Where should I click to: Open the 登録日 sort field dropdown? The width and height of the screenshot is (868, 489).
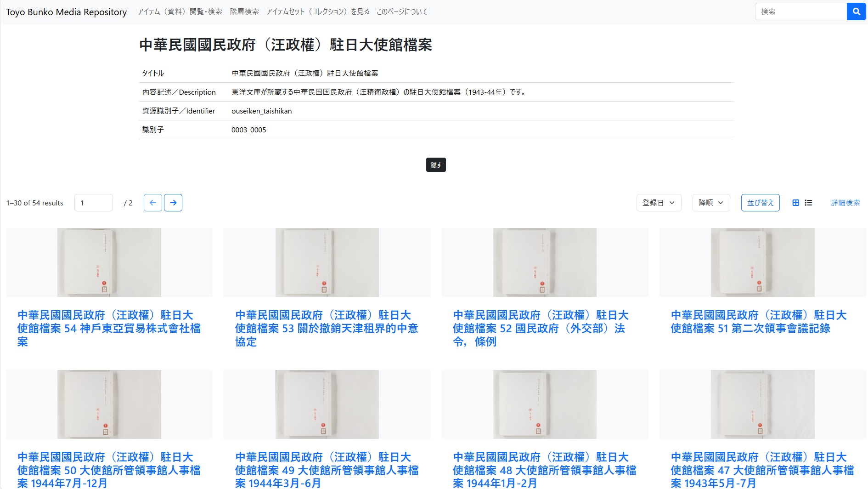[659, 202]
